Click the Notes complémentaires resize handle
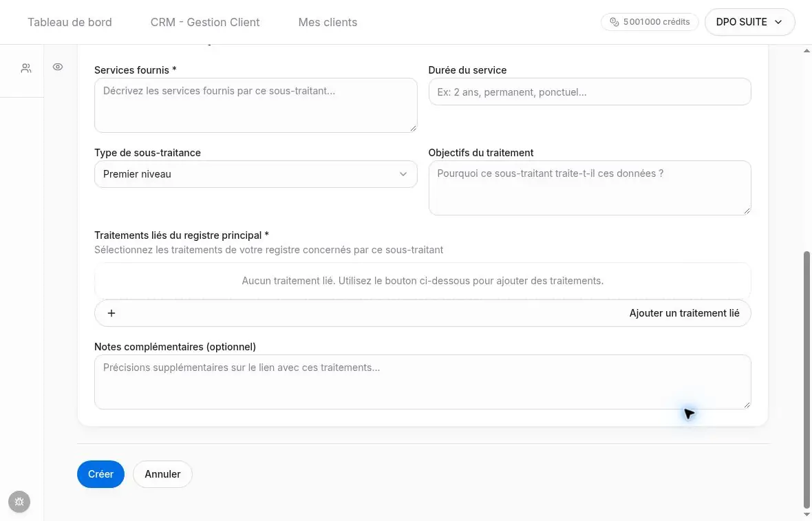The height and width of the screenshot is (521, 812). (746, 405)
